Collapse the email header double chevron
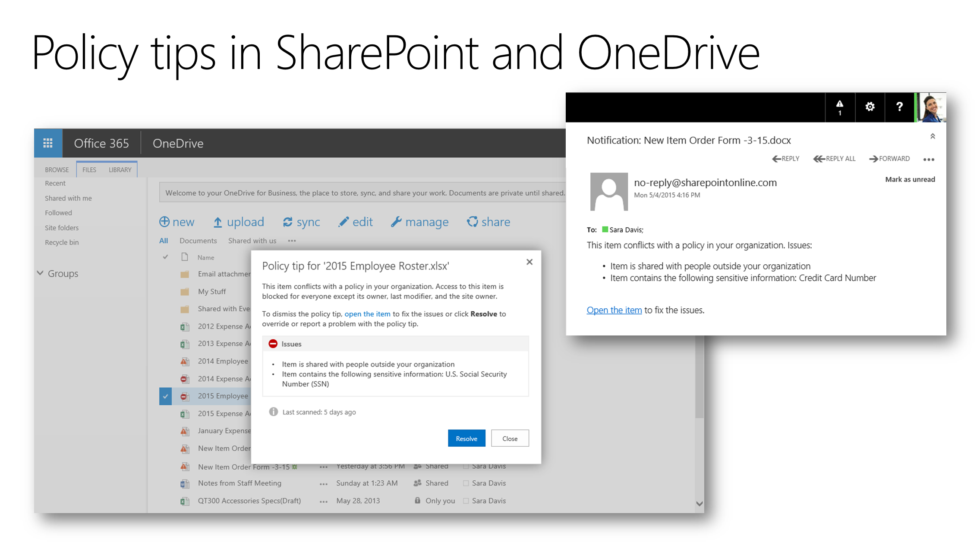Image resolution: width=980 pixels, height=542 pixels. (x=933, y=136)
